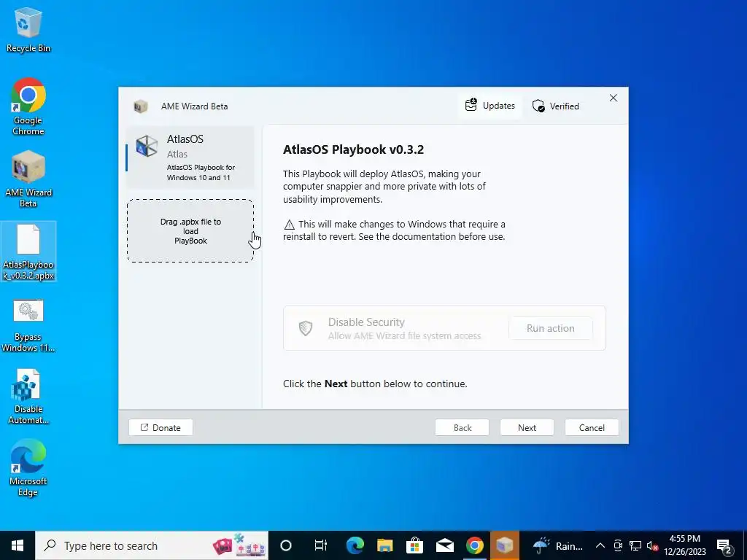This screenshot has height=560, width=747.
Task: Click the Run action button
Action: coord(550,328)
